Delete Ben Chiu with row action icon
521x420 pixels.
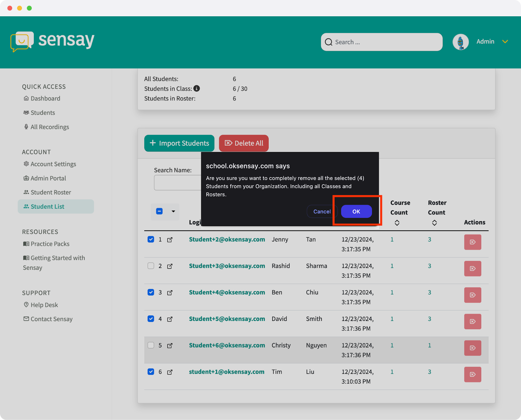click(472, 295)
